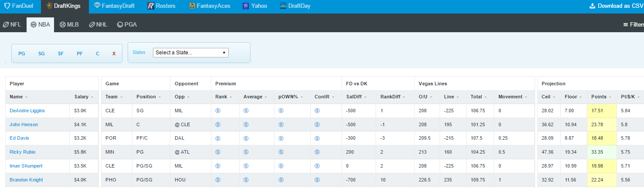Clear position filters with red X
The height and width of the screenshot is (188, 644).
click(114, 54)
